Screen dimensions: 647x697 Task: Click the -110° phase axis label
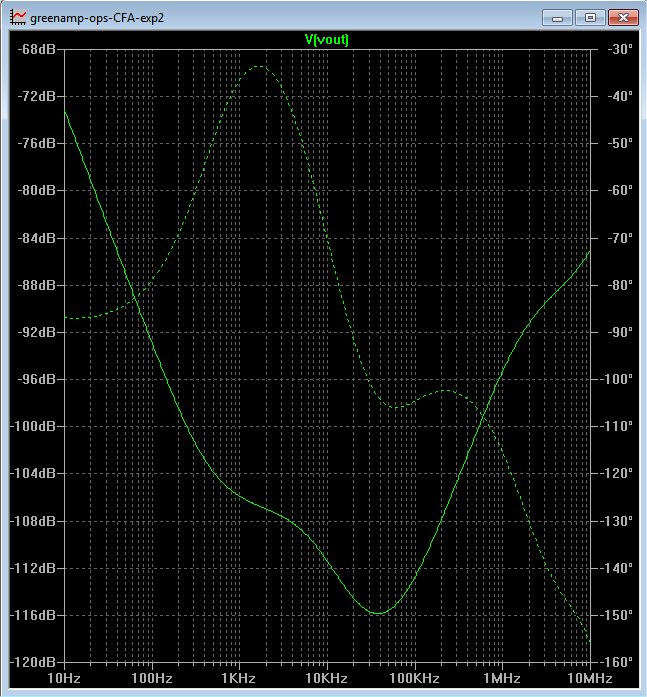tap(616, 426)
